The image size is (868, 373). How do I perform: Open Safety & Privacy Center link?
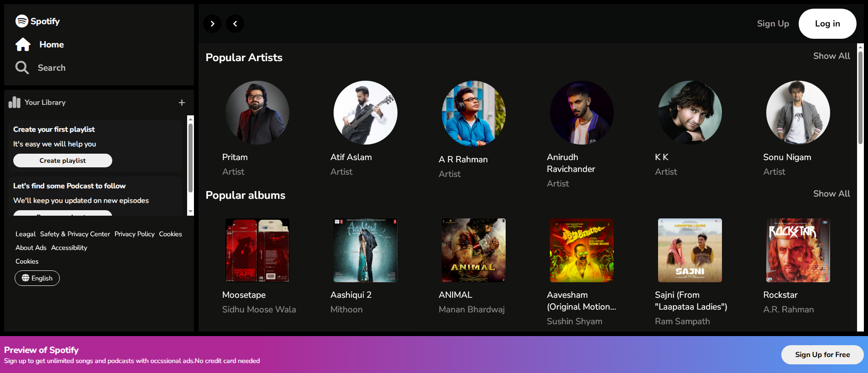point(75,234)
